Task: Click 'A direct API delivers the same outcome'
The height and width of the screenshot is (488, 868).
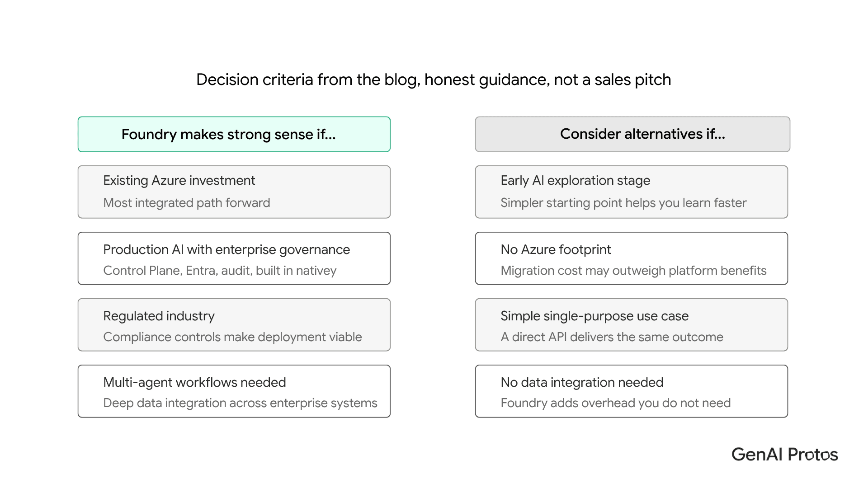Action: pyautogui.click(x=612, y=337)
